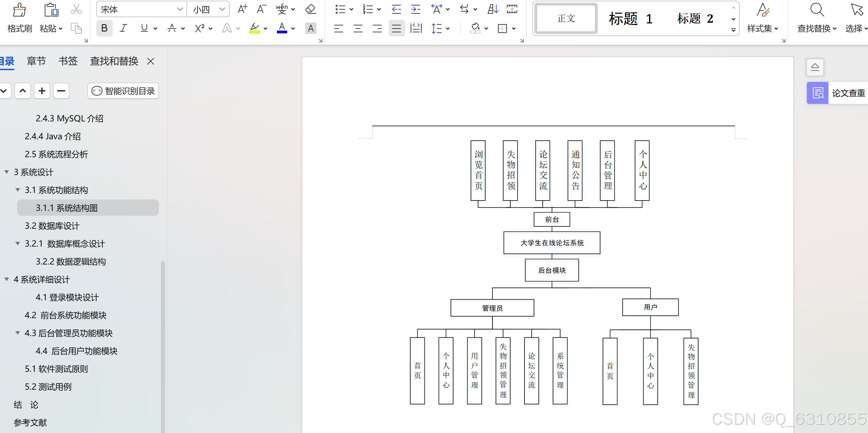Click the Paste (粘贴) clipboard icon

pyautogui.click(x=51, y=10)
